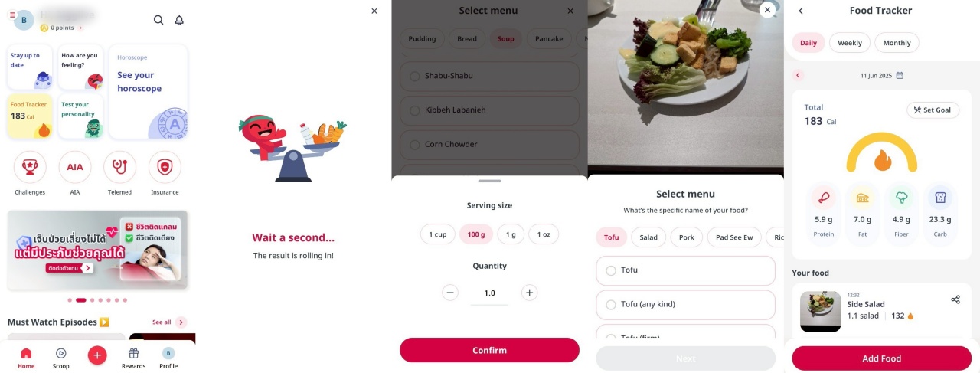Select the Corn Chowder radio option
Viewport: 980px width, 373px height.
pos(415,144)
